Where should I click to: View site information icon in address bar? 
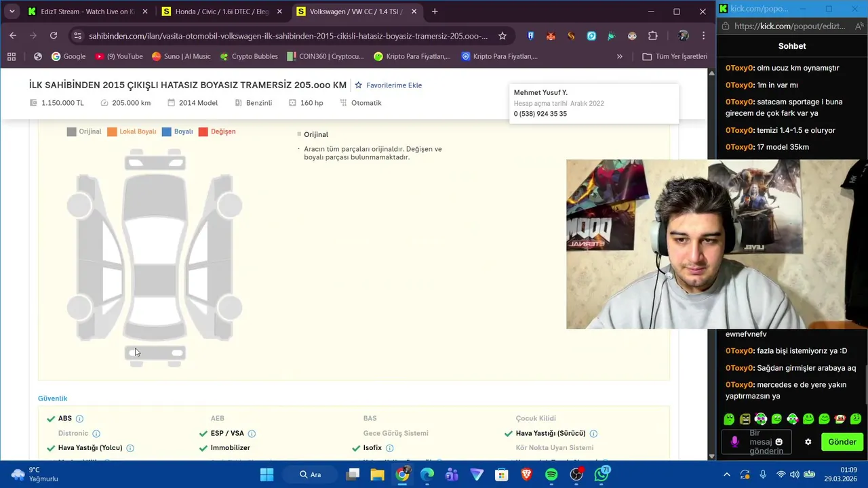[77, 36]
